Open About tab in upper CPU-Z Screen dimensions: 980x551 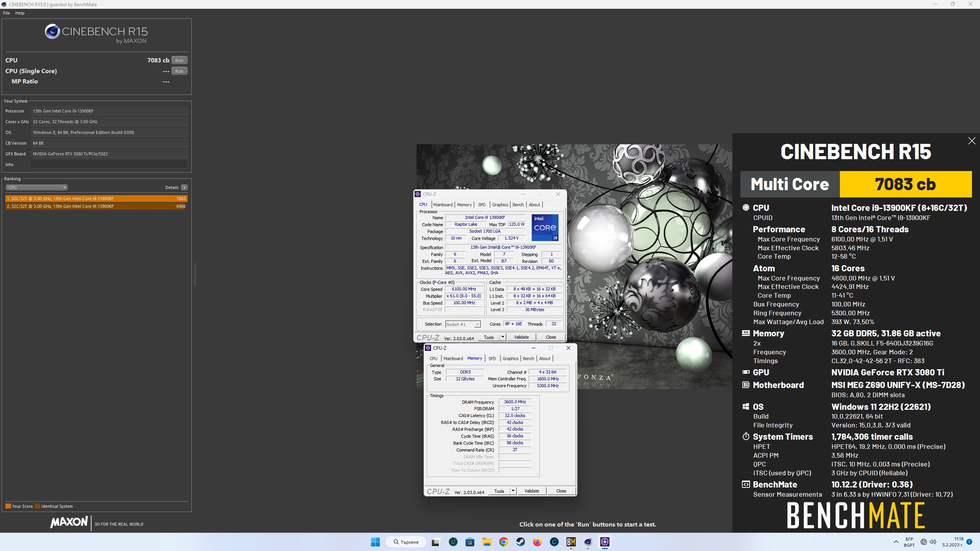(x=534, y=205)
